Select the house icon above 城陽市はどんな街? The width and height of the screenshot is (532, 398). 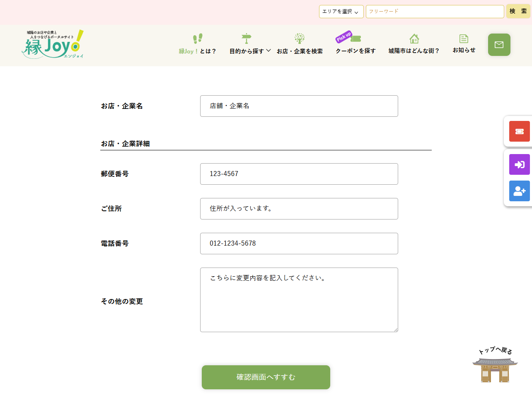[414, 39]
